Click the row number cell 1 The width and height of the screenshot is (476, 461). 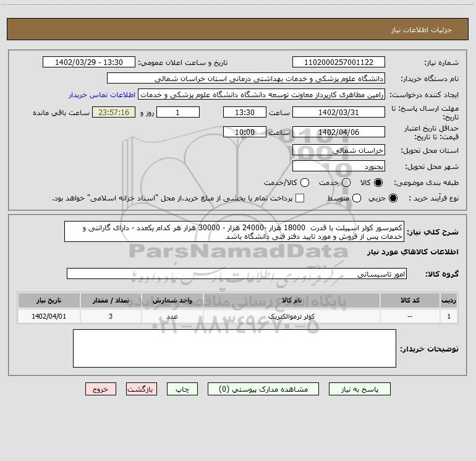tap(449, 316)
